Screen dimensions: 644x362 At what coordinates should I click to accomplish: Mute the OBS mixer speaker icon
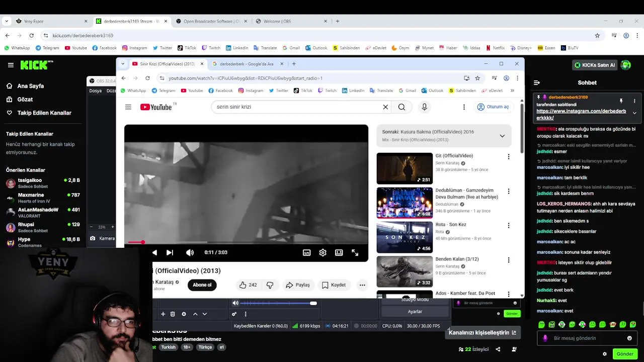coord(235,303)
